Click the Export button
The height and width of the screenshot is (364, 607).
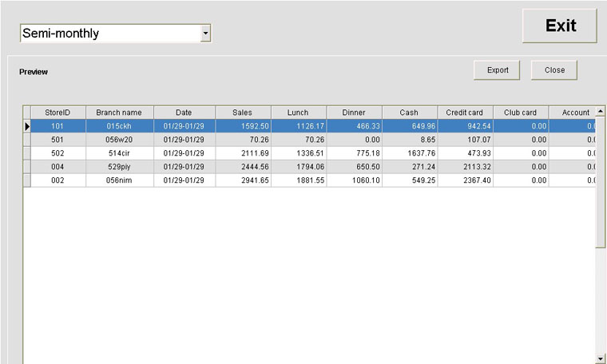[497, 70]
